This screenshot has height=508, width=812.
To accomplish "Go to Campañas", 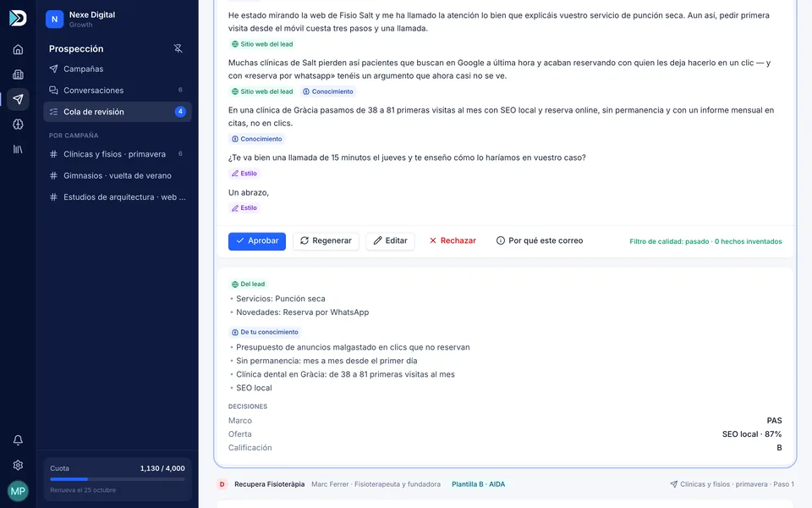I will 117,69.
